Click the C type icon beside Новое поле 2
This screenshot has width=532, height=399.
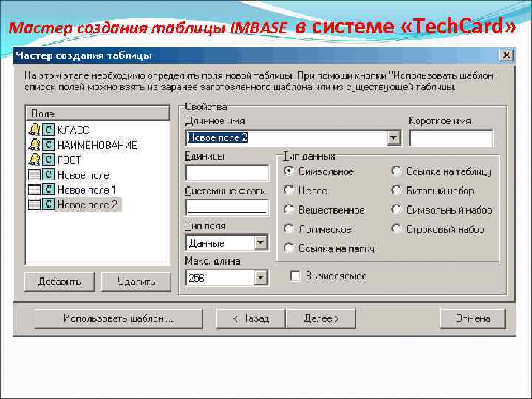(48, 204)
